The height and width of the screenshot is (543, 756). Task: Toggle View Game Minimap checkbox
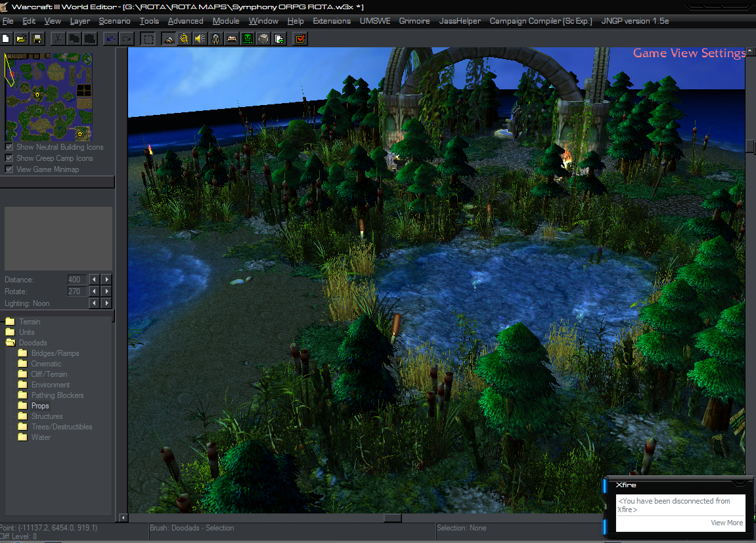click(9, 169)
